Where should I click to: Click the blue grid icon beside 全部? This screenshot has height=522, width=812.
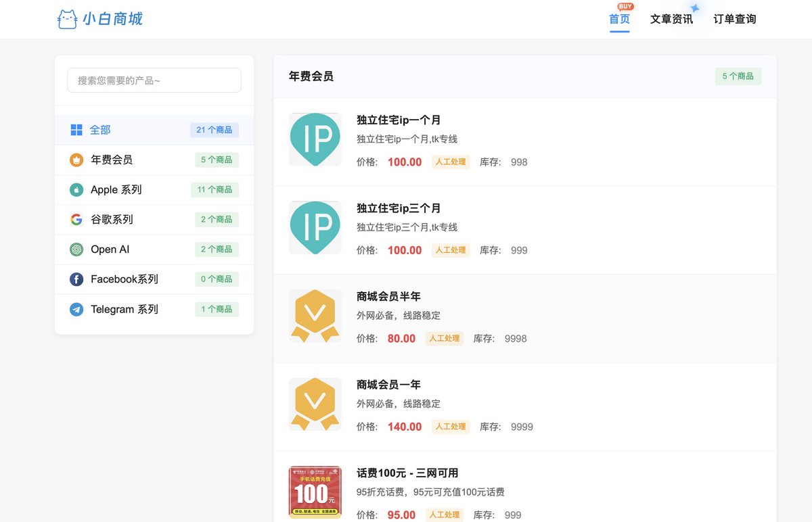[x=76, y=129]
